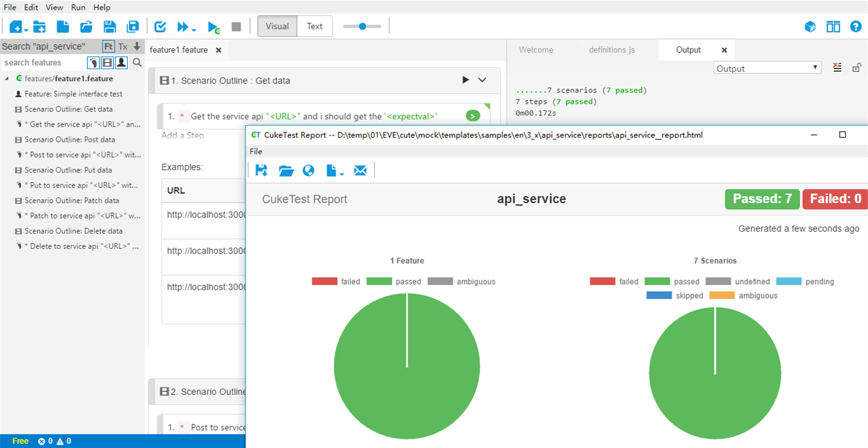Image resolution: width=868 pixels, height=448 pixels.
Task: Click the Run Project play icon
Action: [x=213, y=27]
